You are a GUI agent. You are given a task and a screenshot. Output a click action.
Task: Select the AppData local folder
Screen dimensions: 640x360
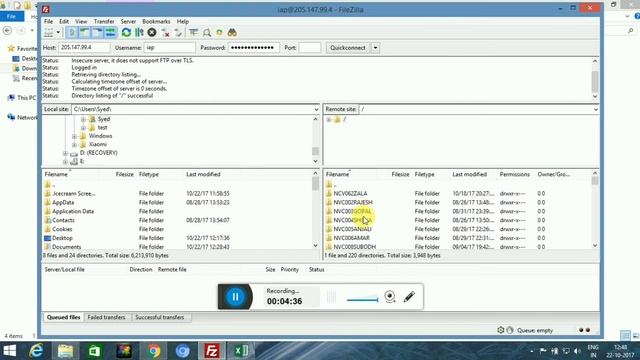click(63, 202)
